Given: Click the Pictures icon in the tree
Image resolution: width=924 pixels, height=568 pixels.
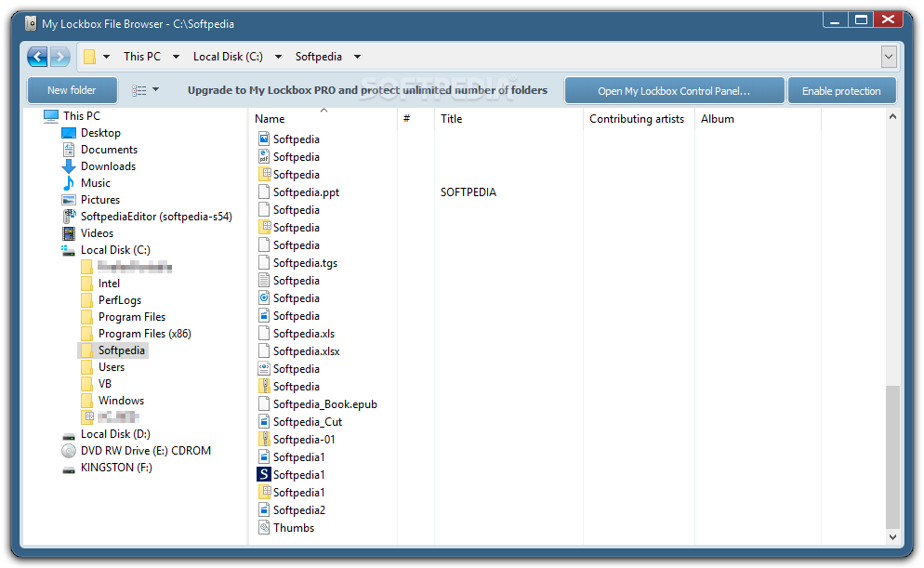Looking at the screenshot, I should [69, 200].
